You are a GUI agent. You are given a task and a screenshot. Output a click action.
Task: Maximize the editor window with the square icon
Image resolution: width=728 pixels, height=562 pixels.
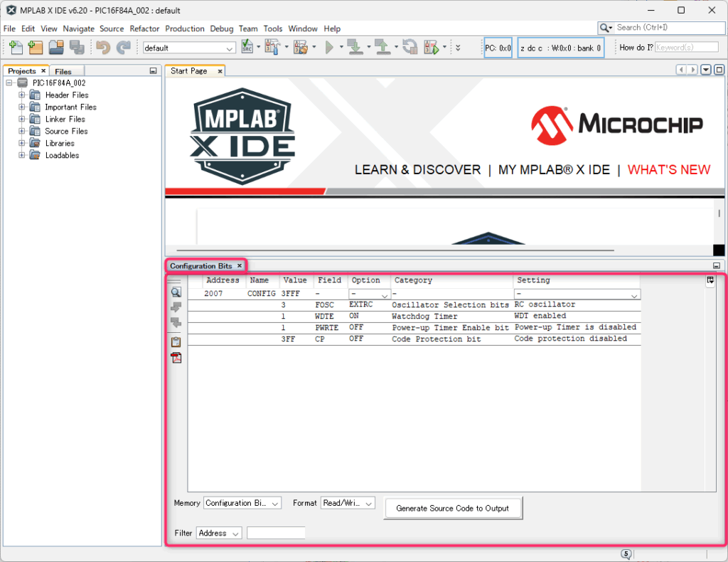719,70
